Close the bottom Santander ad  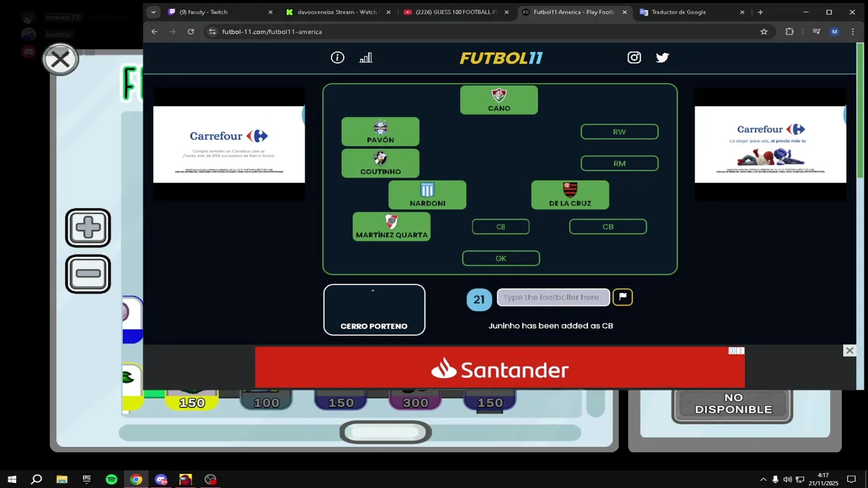point(849,350)
